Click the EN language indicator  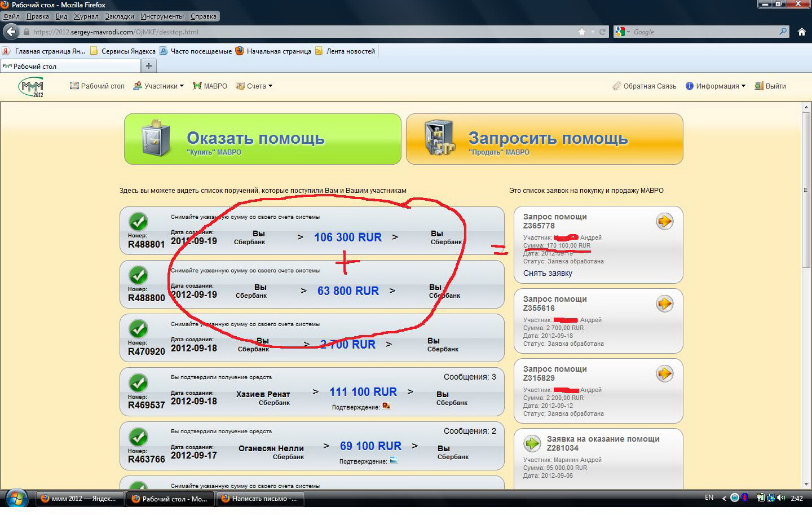pos(709,498)
